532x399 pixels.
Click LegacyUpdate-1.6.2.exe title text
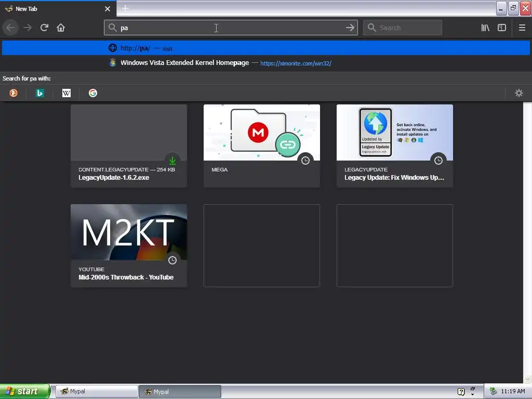114,178
